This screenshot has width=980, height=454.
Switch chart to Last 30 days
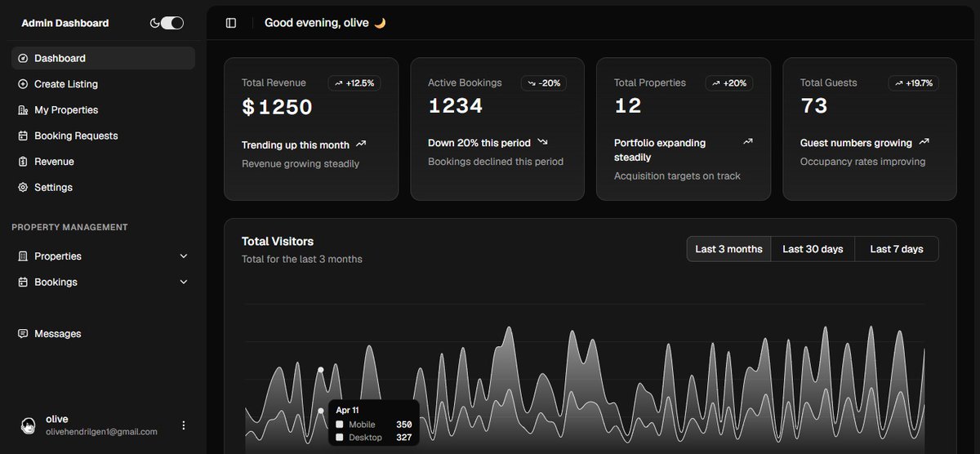pos(813,249)
